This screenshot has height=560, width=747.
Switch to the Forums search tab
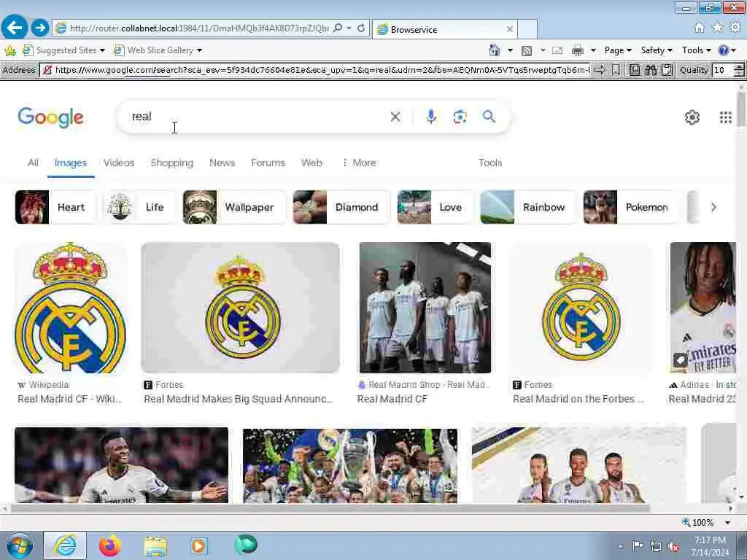click(268, 163)
